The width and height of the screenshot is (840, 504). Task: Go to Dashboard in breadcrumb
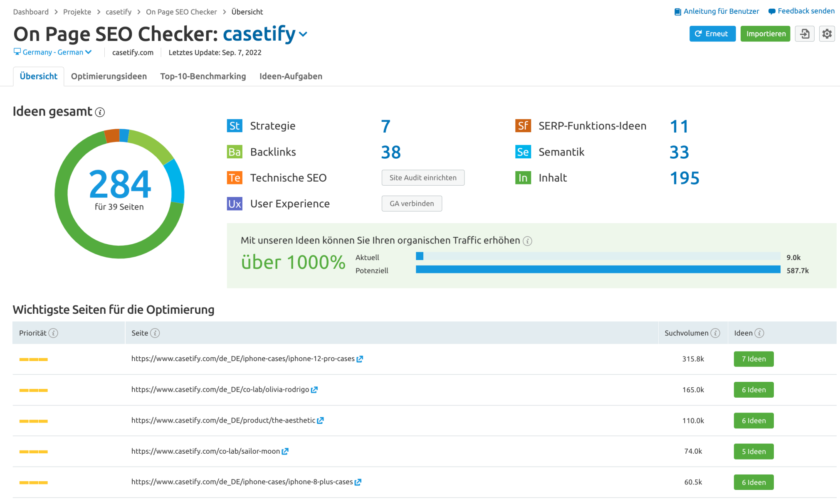[x=31, y=12]
